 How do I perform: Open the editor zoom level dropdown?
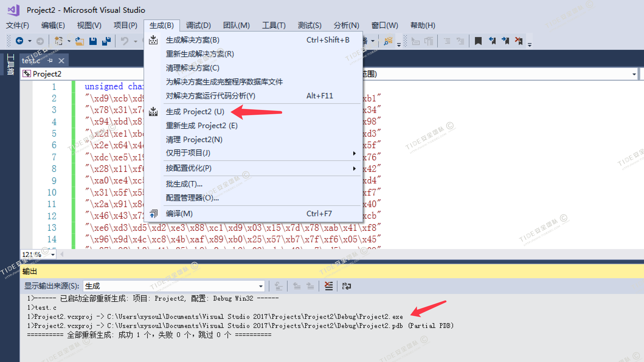(x=53, y=254)
